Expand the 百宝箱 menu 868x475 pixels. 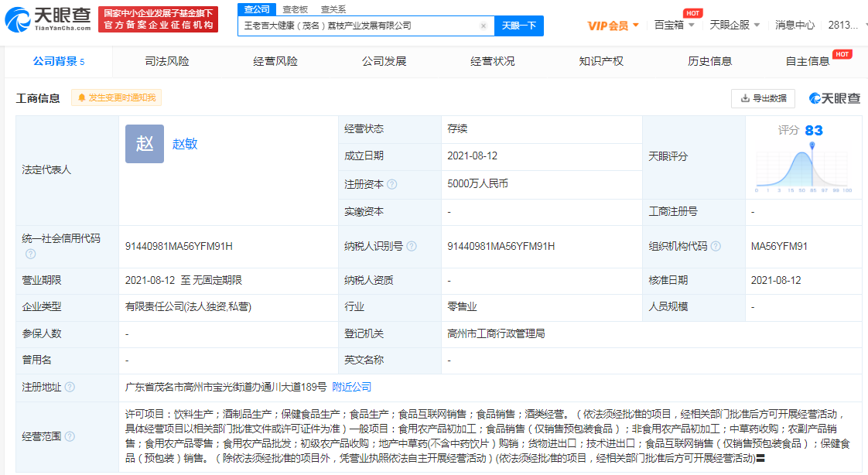pyautogui.click(x=675, y=26)
